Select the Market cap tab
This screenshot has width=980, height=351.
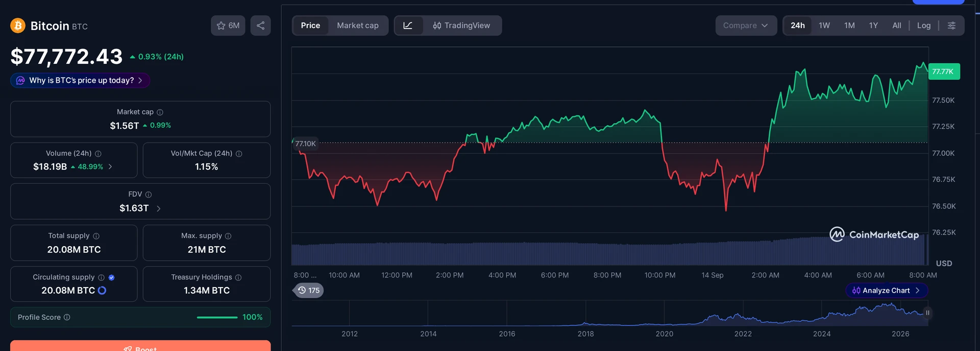click(x=358, y=26)
